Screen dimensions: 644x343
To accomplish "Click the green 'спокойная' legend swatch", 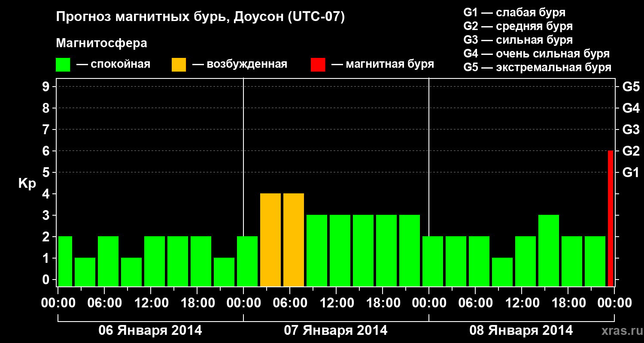I will 63,65.
